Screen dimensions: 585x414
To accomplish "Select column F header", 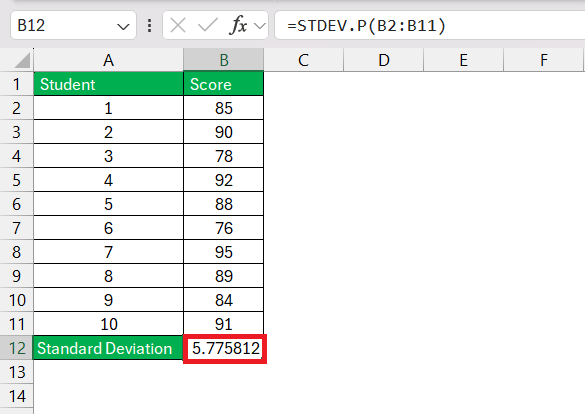I will [544, 60].
